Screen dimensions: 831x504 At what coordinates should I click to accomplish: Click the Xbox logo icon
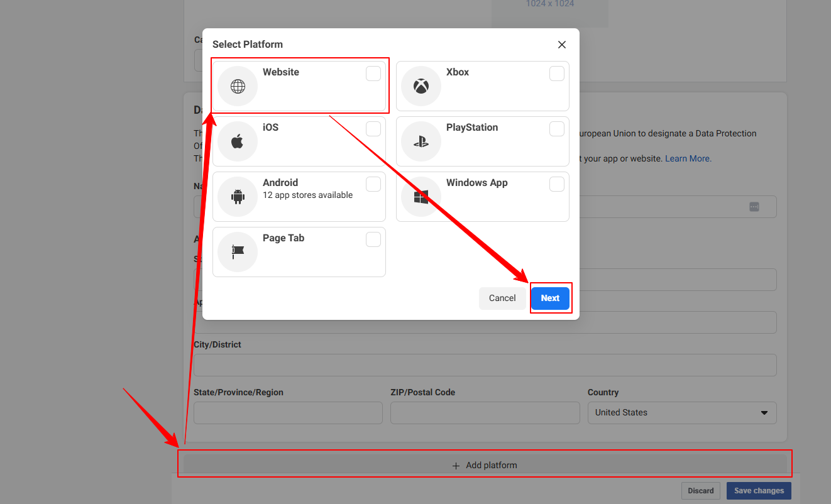421,86
